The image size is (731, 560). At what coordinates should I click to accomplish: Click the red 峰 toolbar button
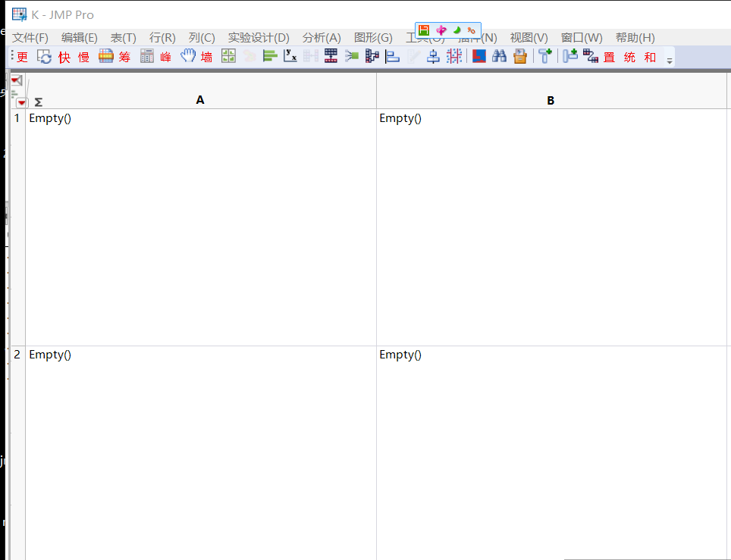pyautogui.click(x=165, y=57)
